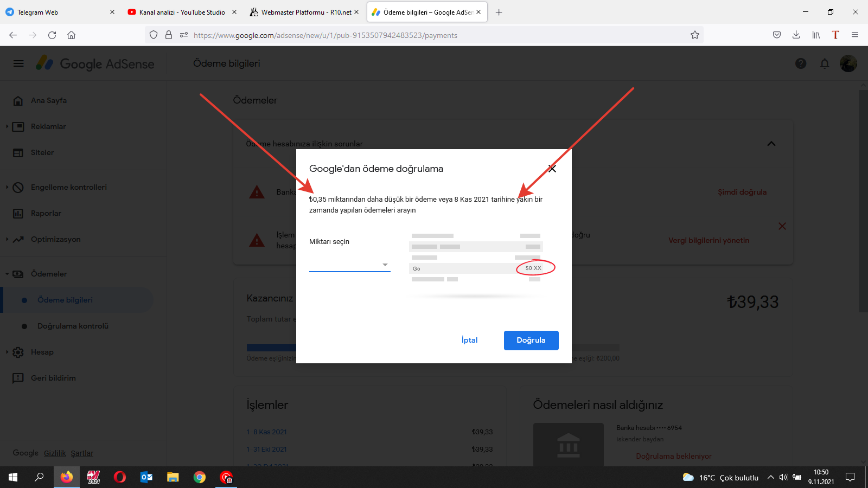The height and width of the screenshot is (488, 868).
Task: Click Vergi bilgilerini yönetin link
Action: tap(709, 241)
